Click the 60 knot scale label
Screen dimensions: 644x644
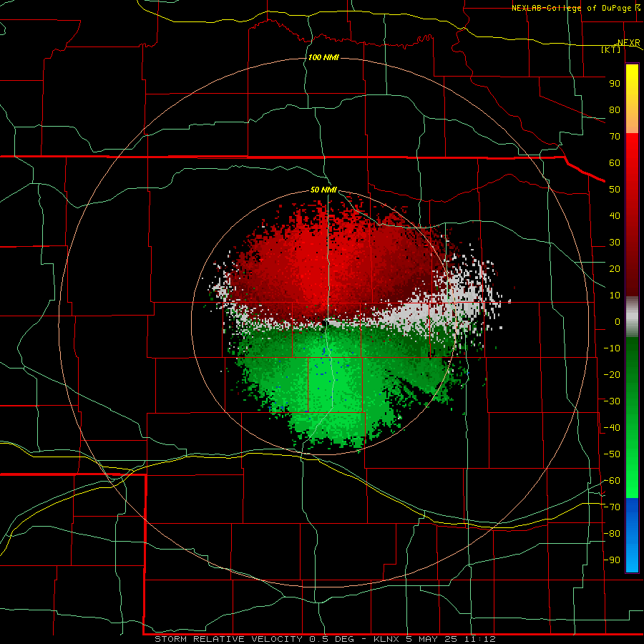615,163
